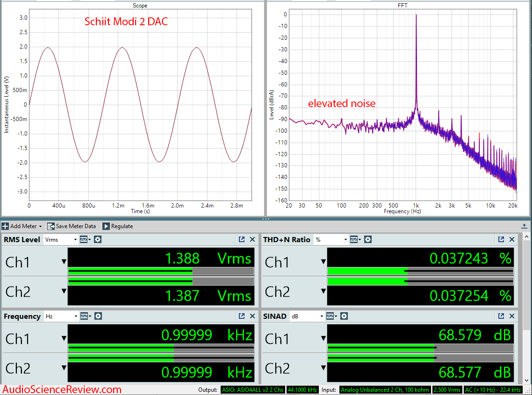
Task: Click the THD+N Ch1 0.037243 % reading
Action: pos(471,259)
